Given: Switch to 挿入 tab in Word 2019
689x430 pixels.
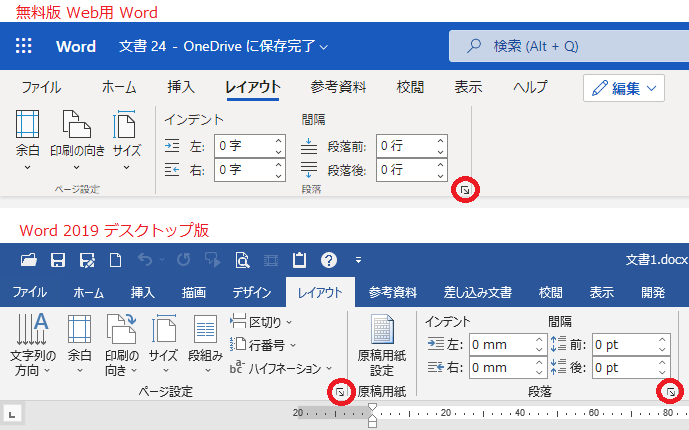Looking at the screenshot, I should (142, 292).
